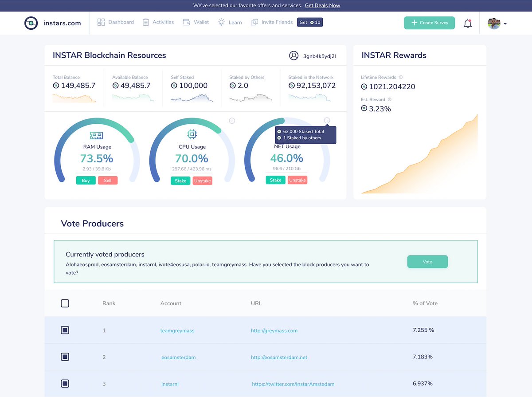Open the eosamsterdam account link
The height and width of the screenshot is (397, 532).
tap(179, 357)
